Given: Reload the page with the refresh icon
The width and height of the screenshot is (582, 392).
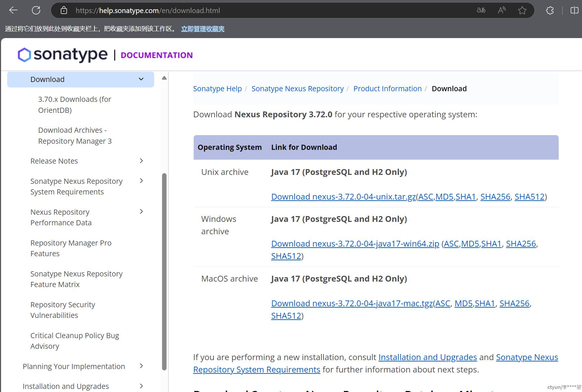Looking at the screenshot, I should (x=36, y=10).
